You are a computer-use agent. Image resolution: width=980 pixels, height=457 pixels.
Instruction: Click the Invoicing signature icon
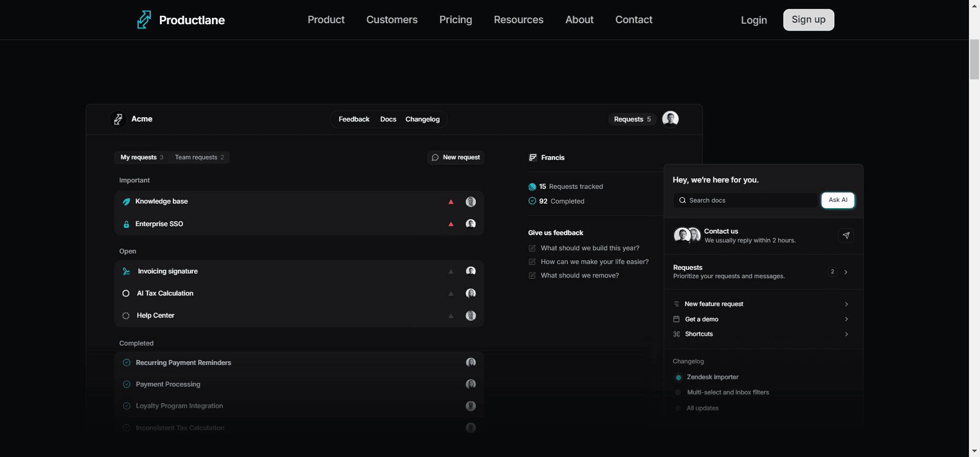pos(126,271)
